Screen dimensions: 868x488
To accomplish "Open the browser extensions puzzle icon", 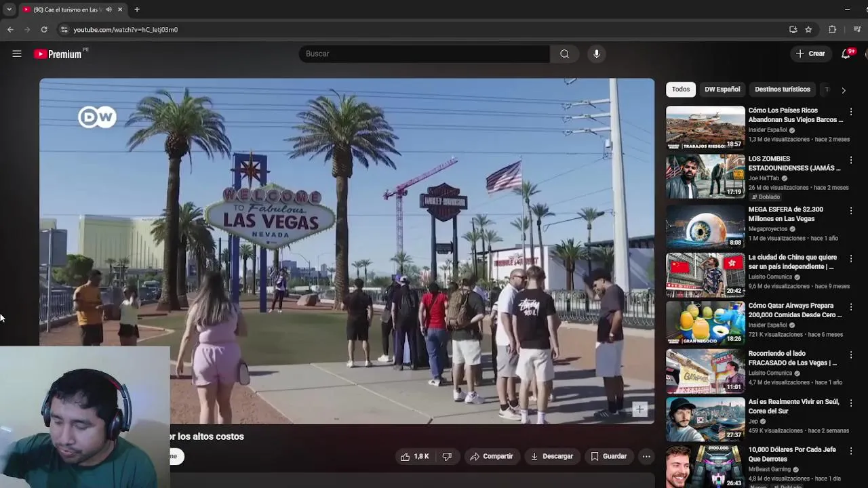I will point(832,29).
